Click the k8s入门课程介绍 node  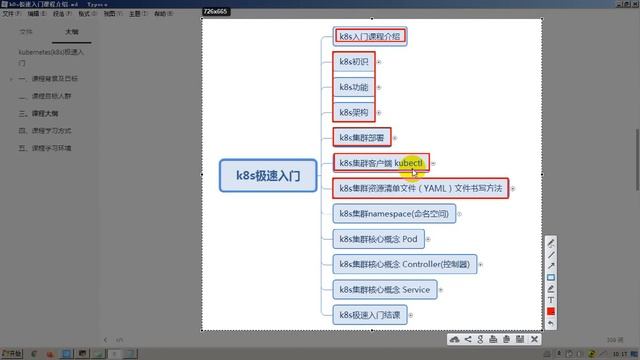click(x=370, y=36)
